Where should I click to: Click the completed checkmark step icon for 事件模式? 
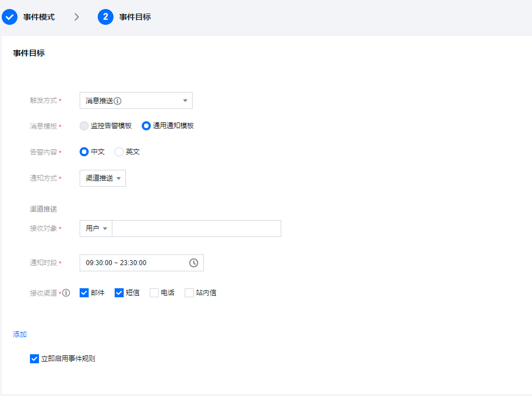(x=10, y=17)
